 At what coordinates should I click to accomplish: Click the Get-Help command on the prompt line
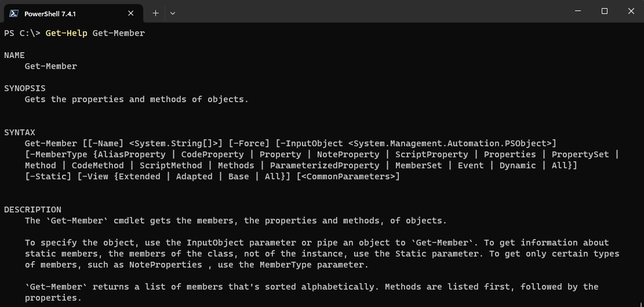[66, 33]
